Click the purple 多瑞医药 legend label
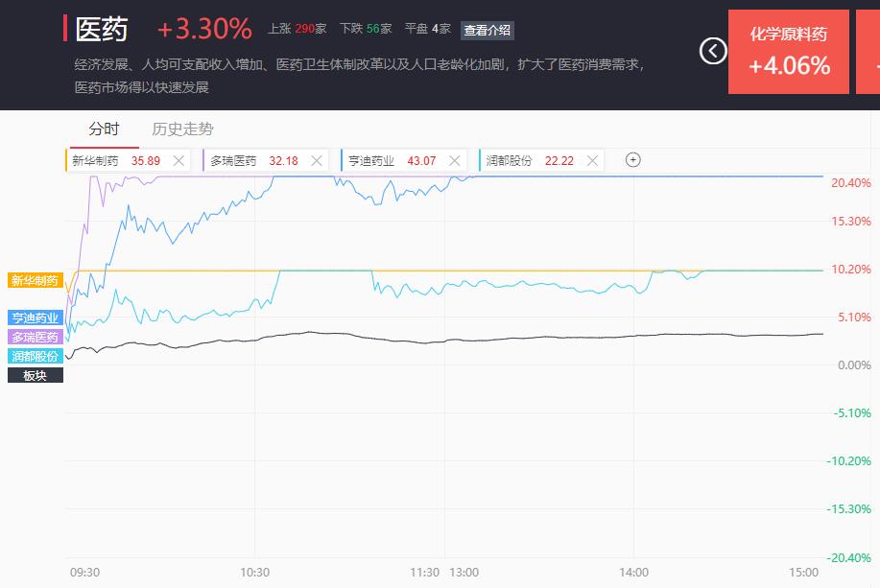 pos(36,337)
